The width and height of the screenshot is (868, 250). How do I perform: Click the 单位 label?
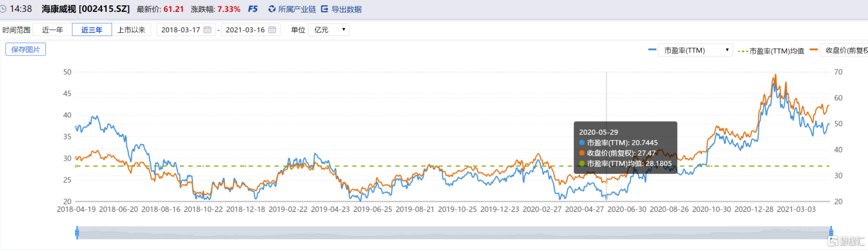coord(298,30)
